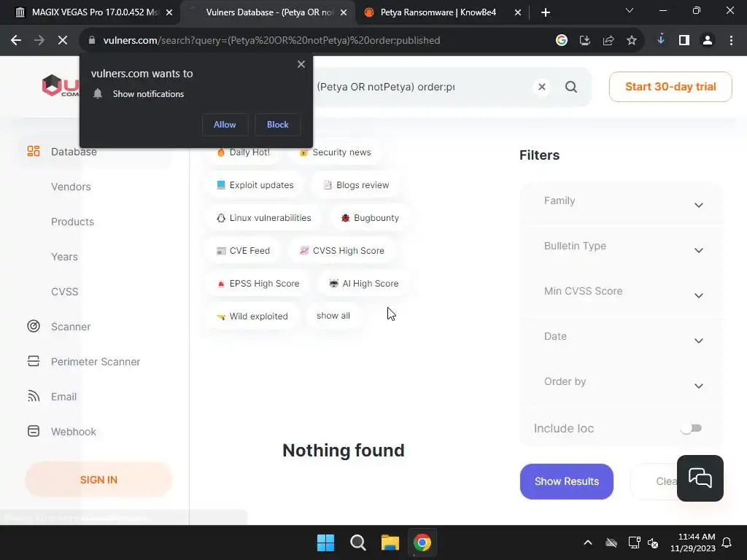Select the Security news tag
The width and height of the screenshot is (747, 560).
[336, 152]
